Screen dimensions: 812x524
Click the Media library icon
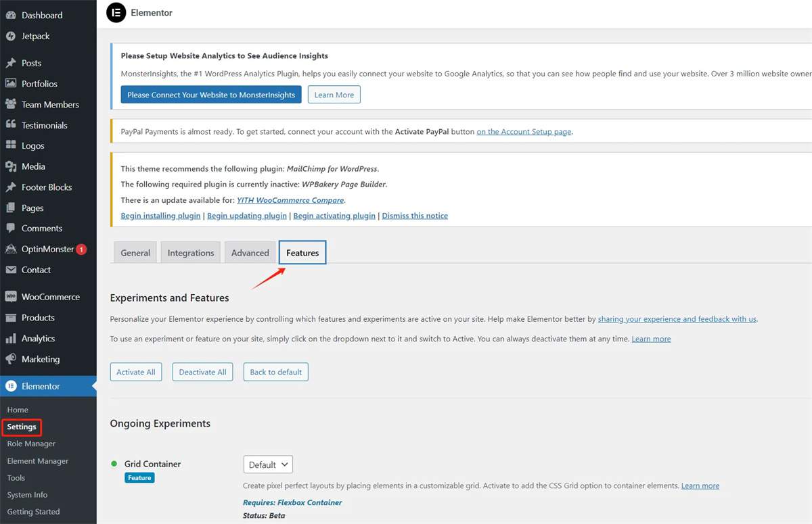(11, 166)
